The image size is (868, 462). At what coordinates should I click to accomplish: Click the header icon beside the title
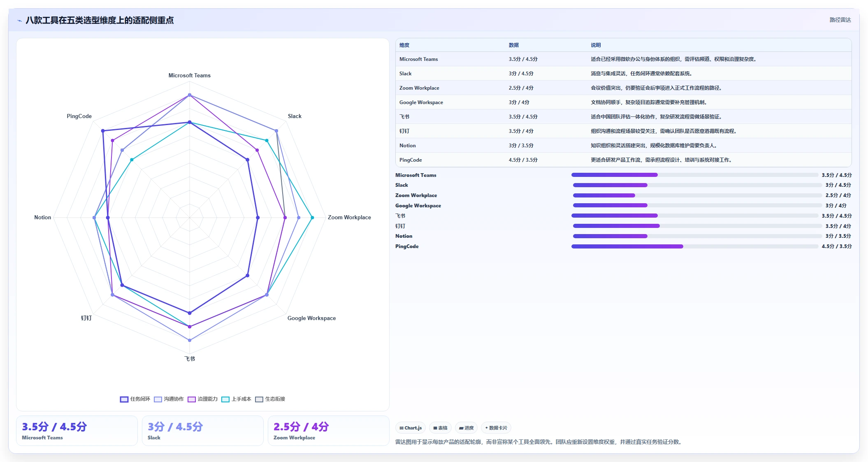pyautogui.click(x=19, y=21)
